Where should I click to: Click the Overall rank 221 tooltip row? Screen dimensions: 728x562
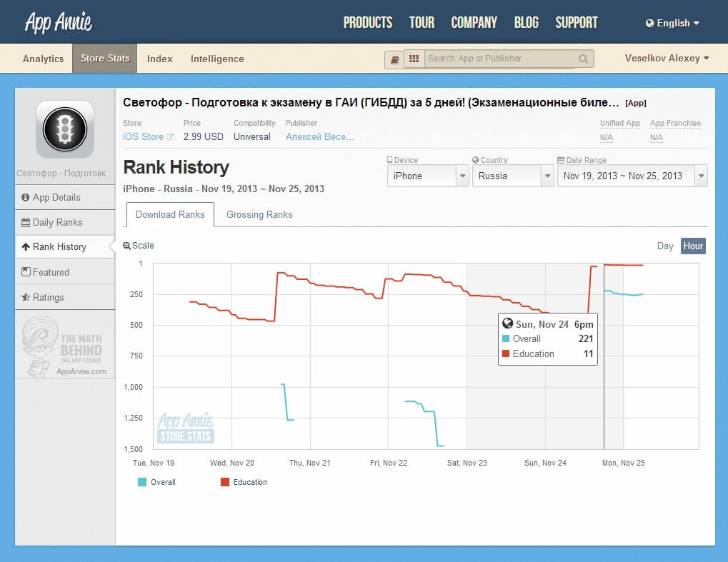pyautogui.click(x=548, y=338)
